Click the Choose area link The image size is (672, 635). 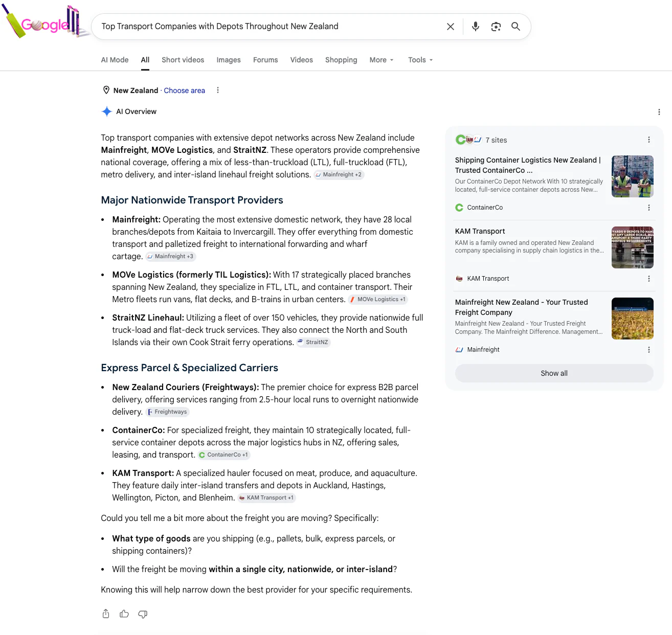[x=184, y=90]
